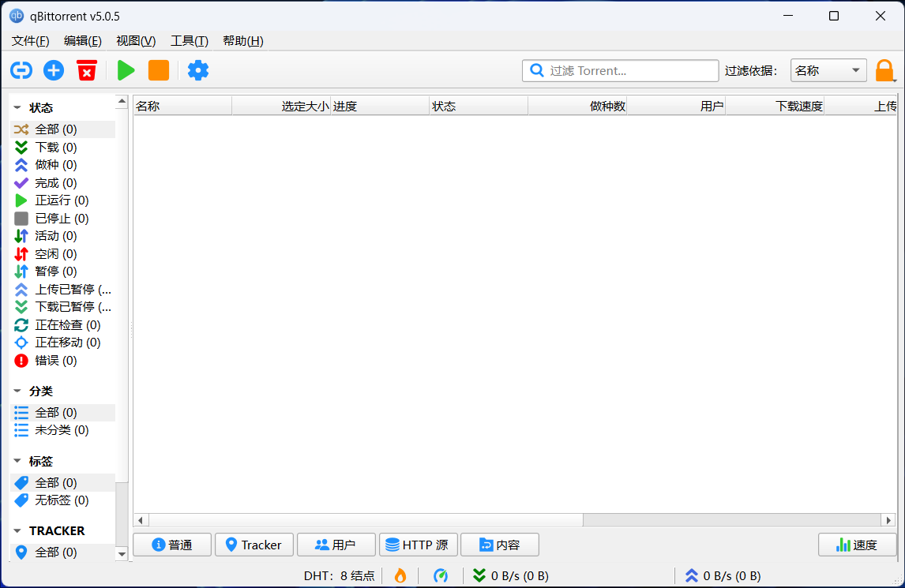The height and width of the screenshot is (588, 905).
Task: Click the green resume torrent icon
Action: tap(126, 70)
